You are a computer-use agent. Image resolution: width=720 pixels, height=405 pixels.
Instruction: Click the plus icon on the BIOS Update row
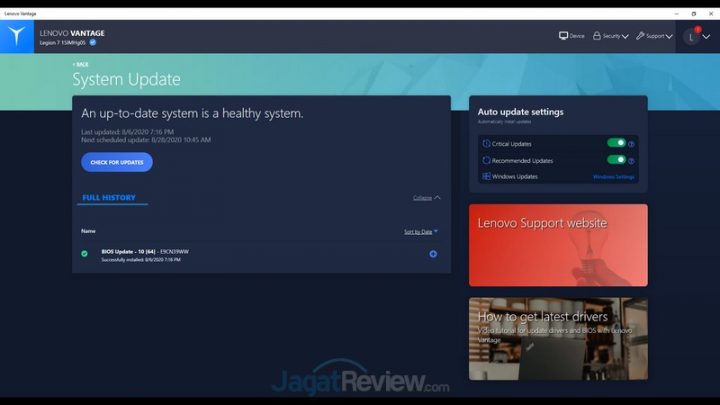tap(433, 254)
